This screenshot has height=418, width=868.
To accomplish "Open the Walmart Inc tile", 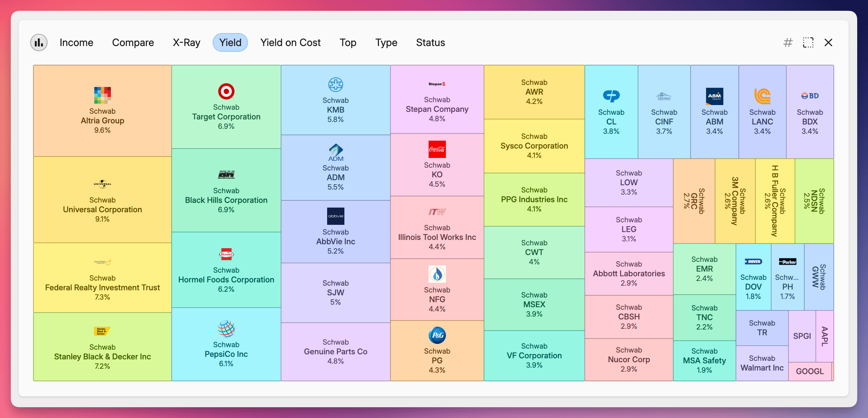I will tap(762, 363).
